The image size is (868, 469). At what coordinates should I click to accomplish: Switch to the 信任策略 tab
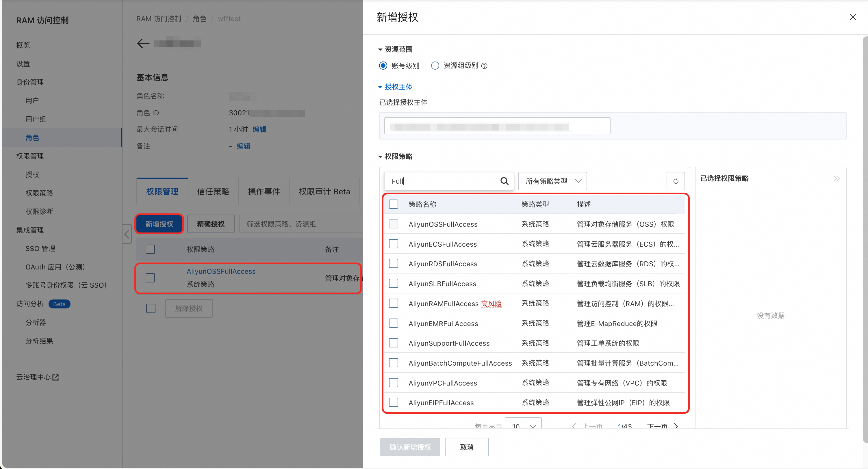(213, 191)
